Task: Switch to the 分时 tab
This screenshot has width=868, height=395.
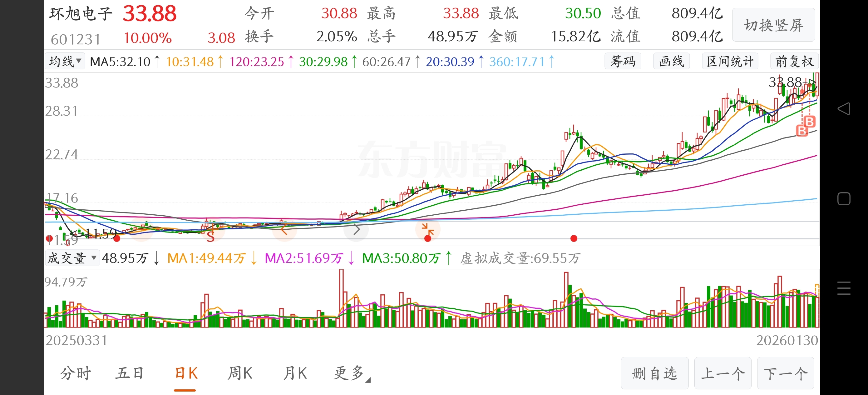Action: point(76,373)
